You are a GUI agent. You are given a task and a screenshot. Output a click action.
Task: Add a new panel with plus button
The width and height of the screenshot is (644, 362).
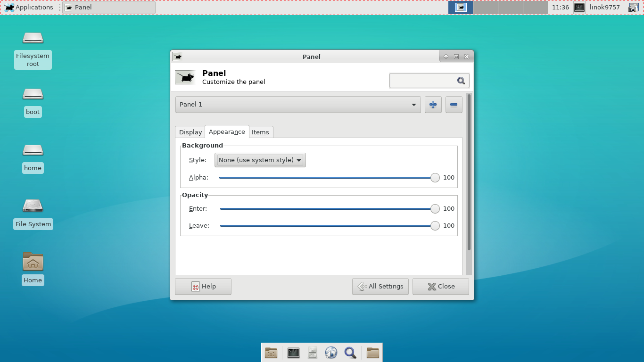433,105
